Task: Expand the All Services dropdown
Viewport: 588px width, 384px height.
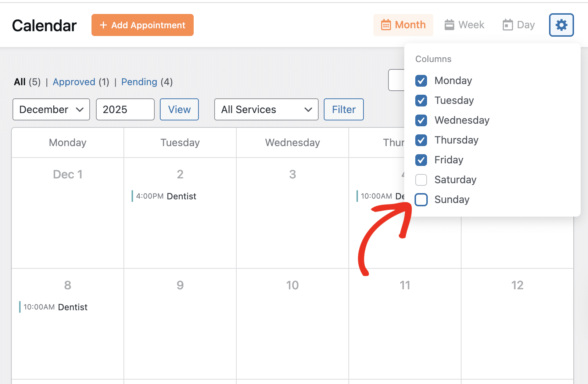Action: pos(266,109)
